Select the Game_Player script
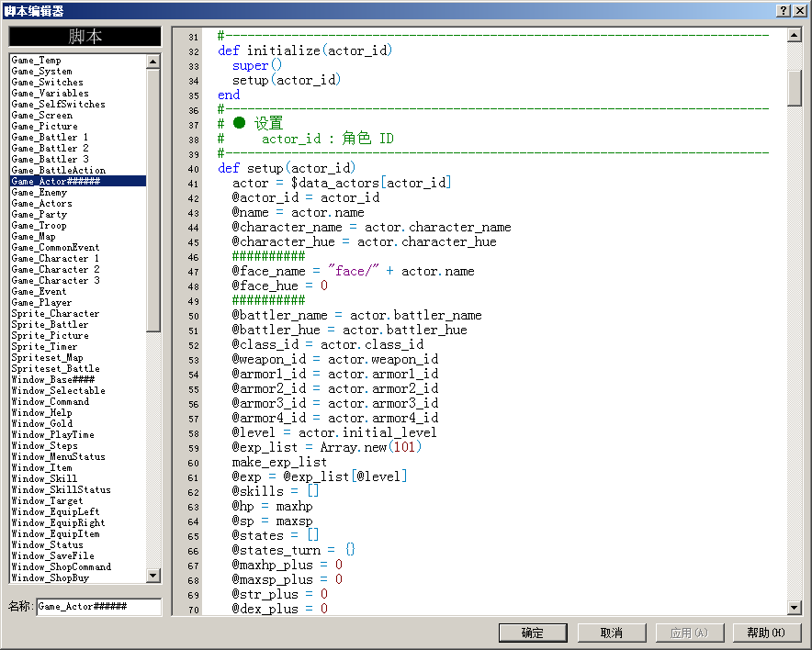This screenshot has height=650, width=812. pos(78,302)
